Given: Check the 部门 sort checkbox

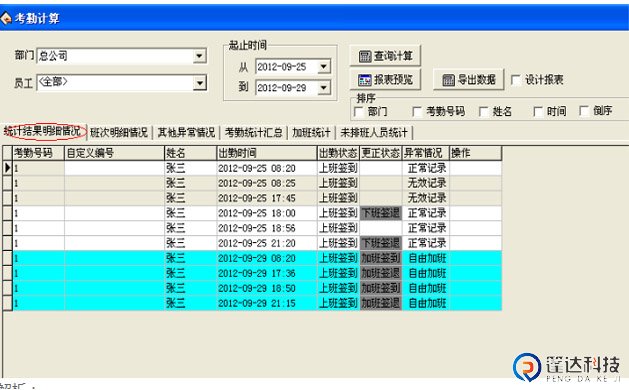Looking at the screenshot, I should [x=359, y=111].
